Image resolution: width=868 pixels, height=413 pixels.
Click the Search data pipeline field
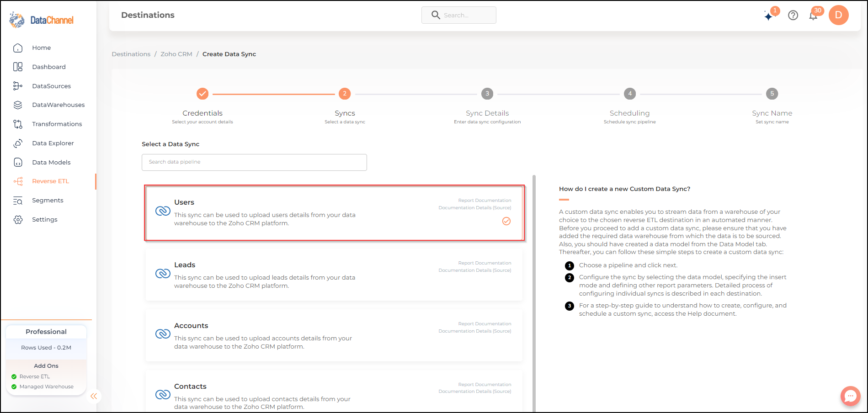tap(254, 162)
